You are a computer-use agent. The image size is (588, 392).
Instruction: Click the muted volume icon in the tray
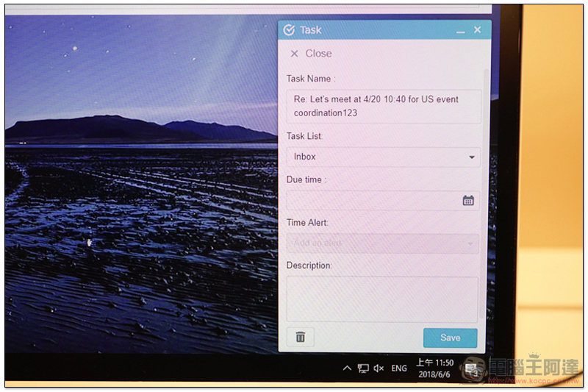pyautogui.click(x=379, y=368)
